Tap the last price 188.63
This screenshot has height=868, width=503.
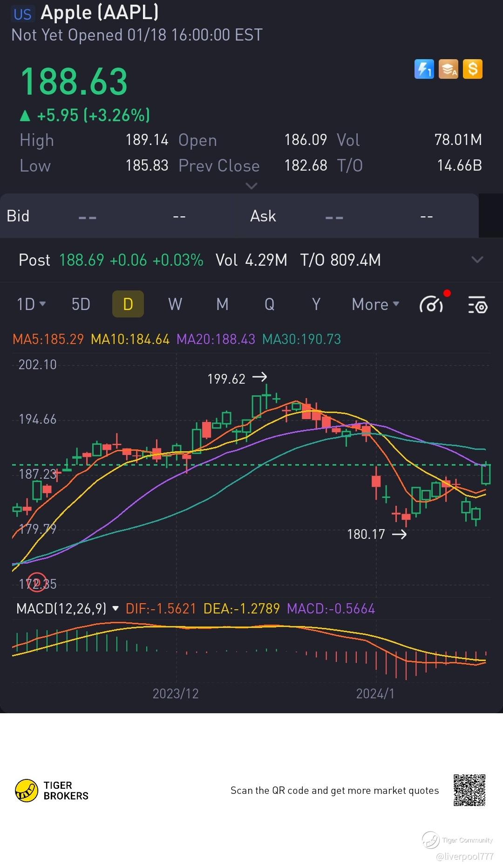pos(74,82)
